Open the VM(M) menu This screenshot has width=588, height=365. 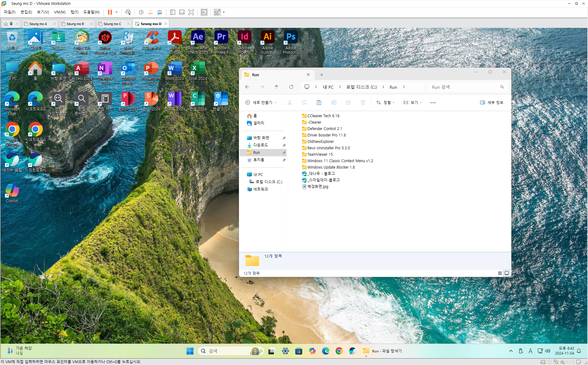[60, 12]
